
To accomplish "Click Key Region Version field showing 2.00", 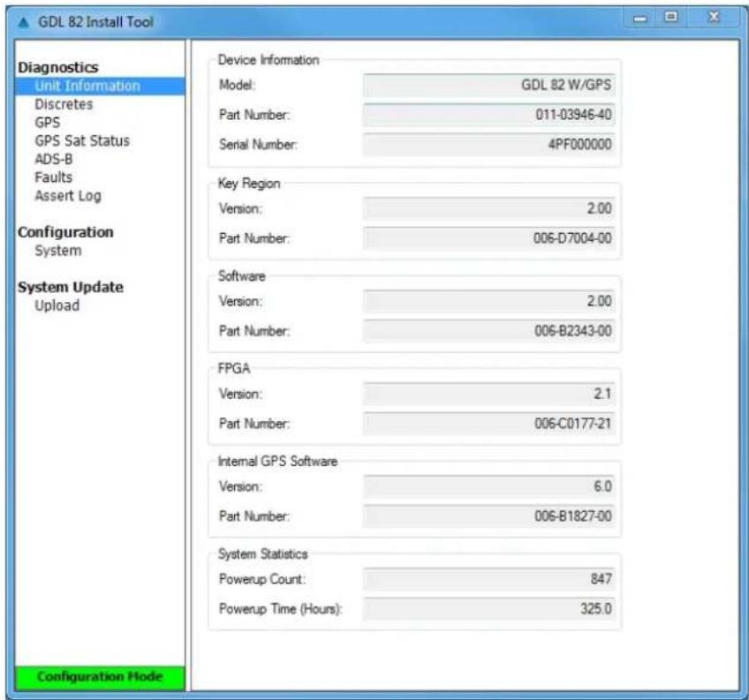I will (489, 208).
